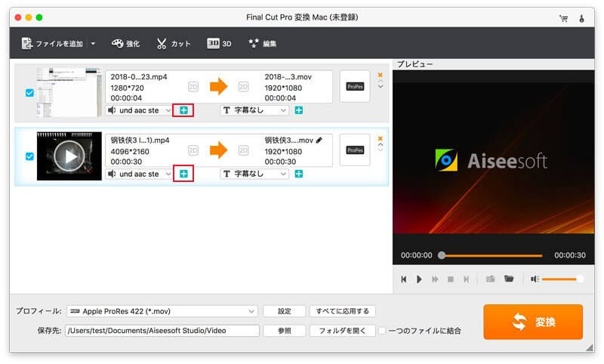Remove 2018-0...23.mp4 with orange X
604x364 pixels.
pos(381,75)
